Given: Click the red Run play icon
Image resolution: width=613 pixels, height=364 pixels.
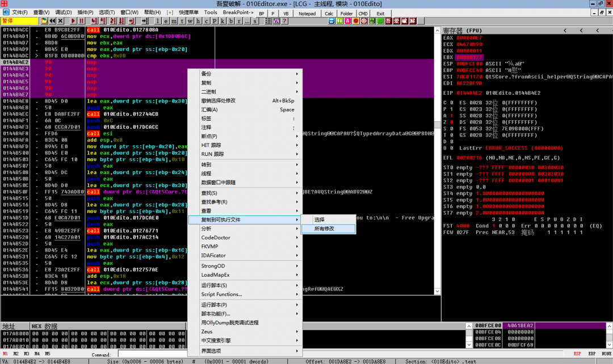Looking at the screenshot, I should pyautogui.click(x=73, y=21).
